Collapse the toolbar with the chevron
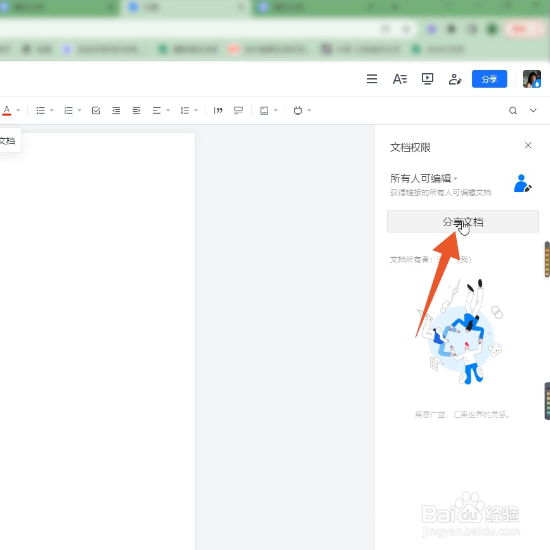This screenshot has height=550, width=550. [x=533, y=110]
